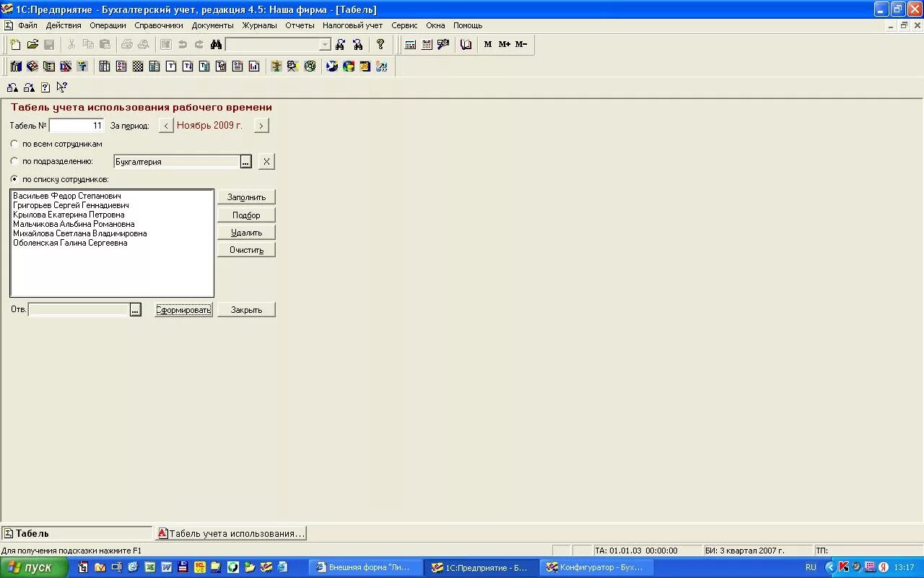Click the Бухгалтерия department field
This screenshot has height=578, width=924.
177,162
